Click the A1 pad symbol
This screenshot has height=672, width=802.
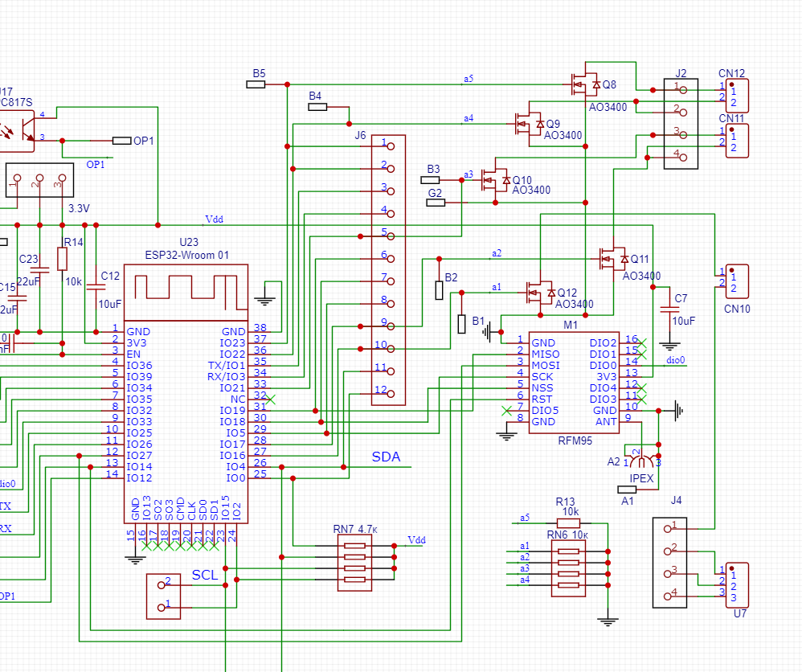[627, 490]
